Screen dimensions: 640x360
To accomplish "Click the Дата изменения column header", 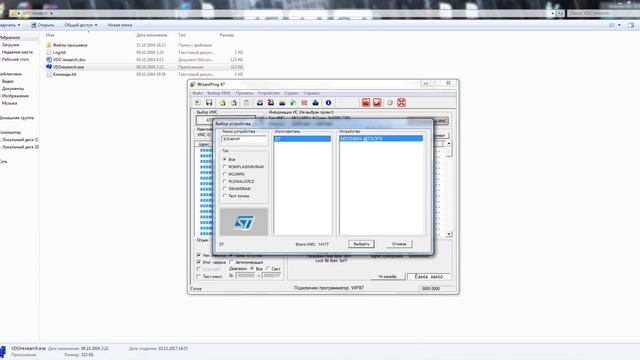I will tap(151, 35).
